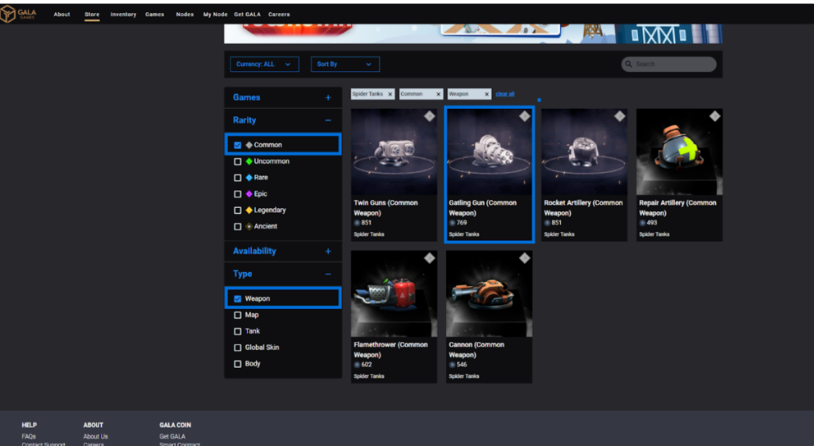
Task: Click rarity diamond on Rocket Artillery card
Action: (619, 116)
